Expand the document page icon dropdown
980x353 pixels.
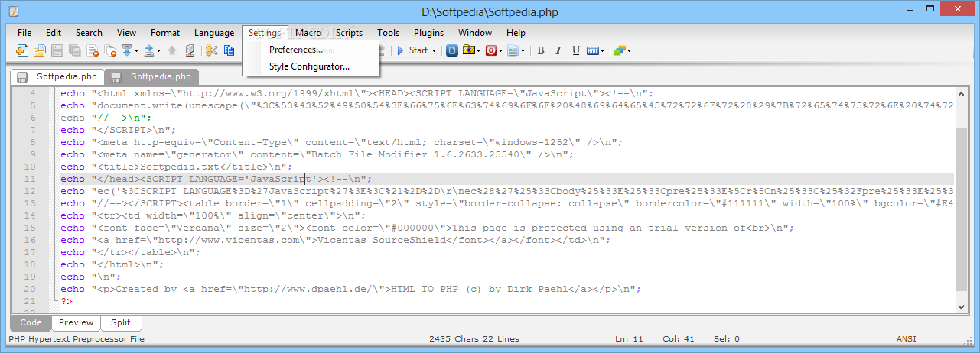pyautogui.click(x=523, y=51)
